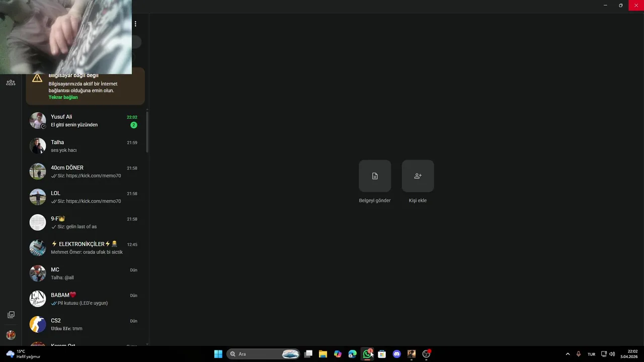Open Microsoft Edge from the taskbar
The image size is (644, 362).
(353, 354)
